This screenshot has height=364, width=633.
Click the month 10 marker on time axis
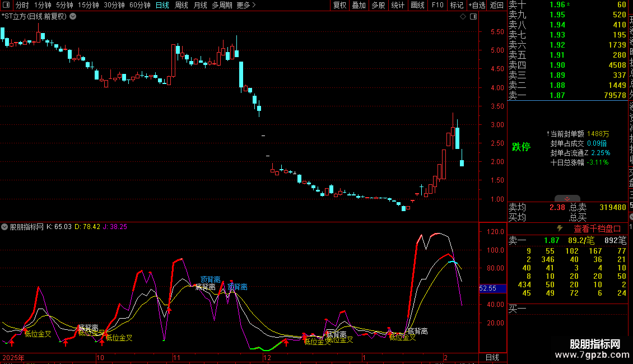coord(100,357)
